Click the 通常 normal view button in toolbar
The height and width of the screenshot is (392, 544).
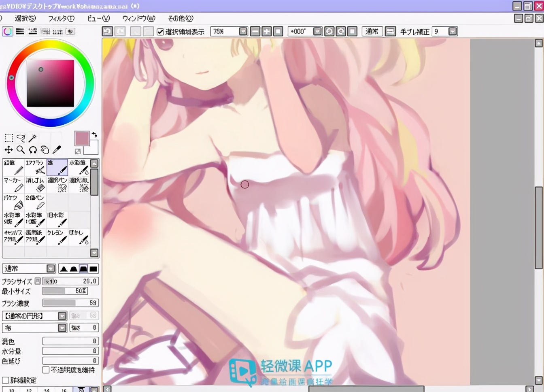(372, 32)
